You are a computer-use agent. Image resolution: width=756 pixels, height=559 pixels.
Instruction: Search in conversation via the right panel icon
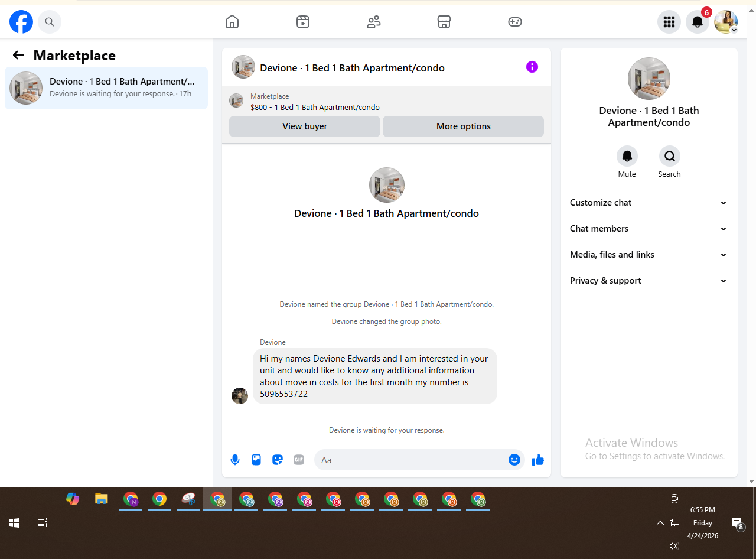tap(670, 156)
